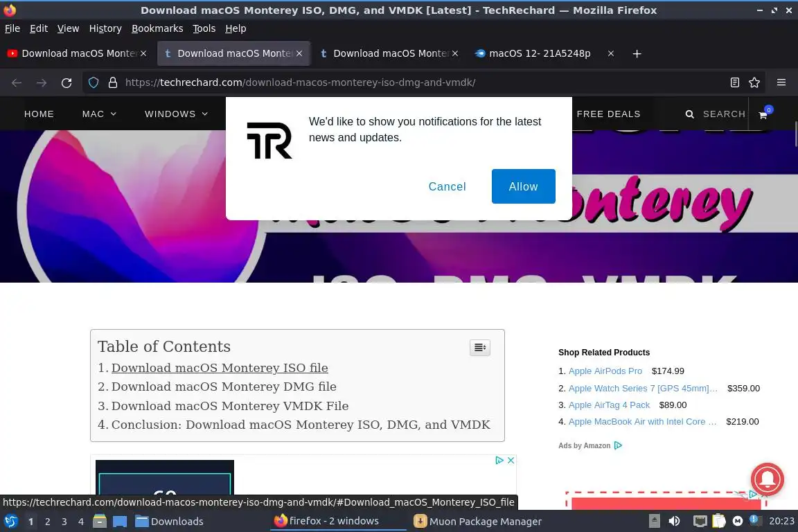Close the YouTube Download macOS Monterey tab
This screenshot has width=798, height=532.
coord(143,53)
